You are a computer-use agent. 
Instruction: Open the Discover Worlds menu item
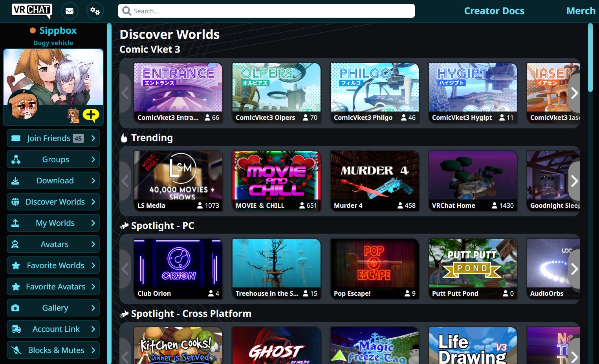[53, 202]
